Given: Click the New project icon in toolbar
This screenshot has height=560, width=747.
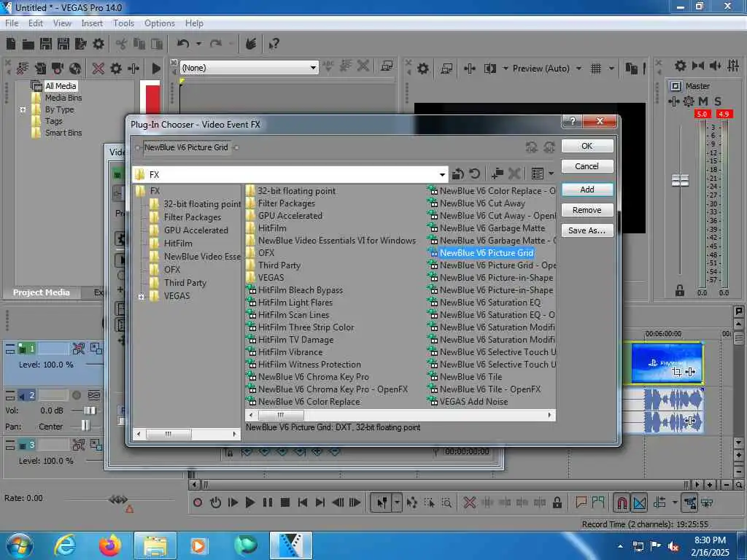Looking at the screenshot, I should pyautogui.click(x=11, y=44).
